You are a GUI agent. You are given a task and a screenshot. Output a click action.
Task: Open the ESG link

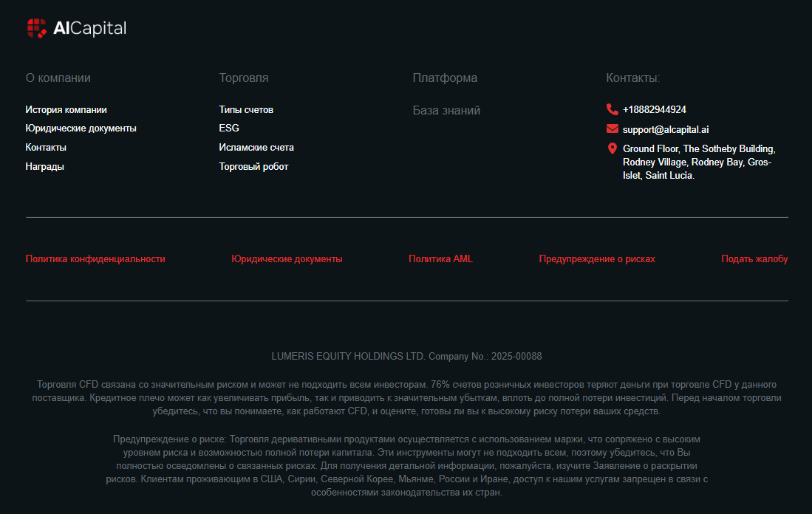click(229, 128)
